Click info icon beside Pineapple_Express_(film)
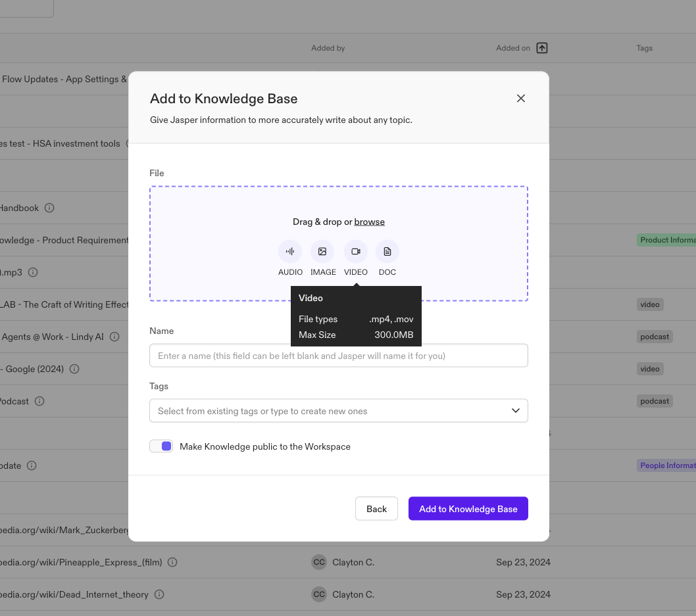The width and height of the screenshot is (696, 616). pyautogui.click(x=172, y=562)
